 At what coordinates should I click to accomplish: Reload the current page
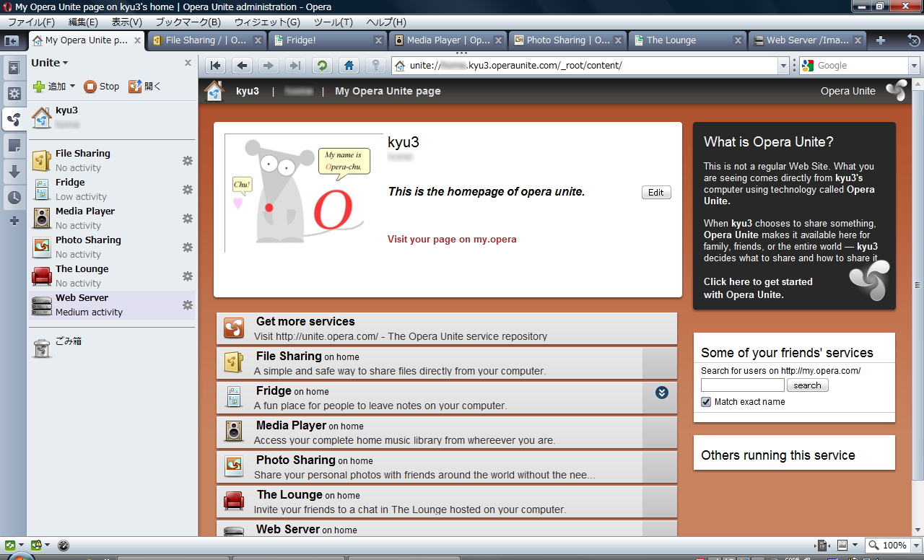tap(322, 66)
